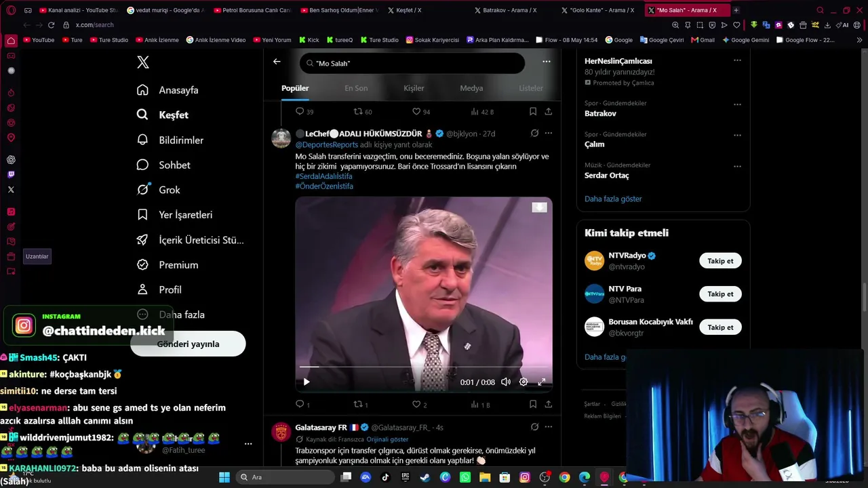The image size is (868, 488).
Task: Open Instagram from the taskbar
Action: [x=525, y=477]
